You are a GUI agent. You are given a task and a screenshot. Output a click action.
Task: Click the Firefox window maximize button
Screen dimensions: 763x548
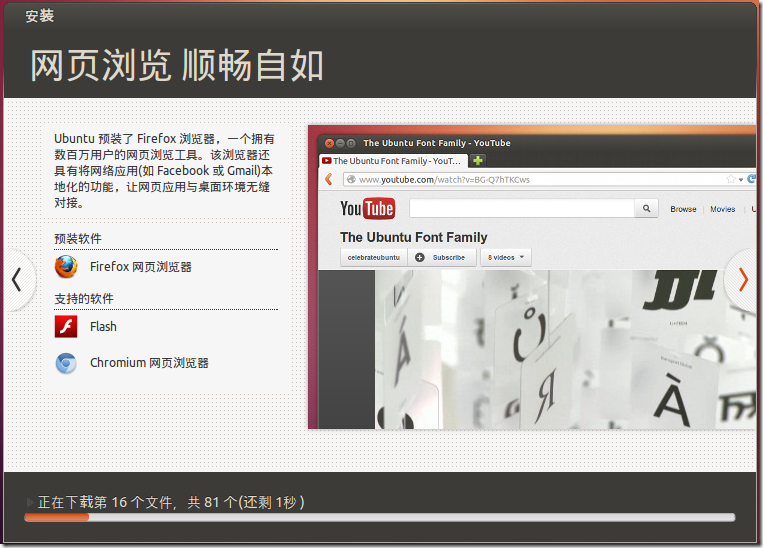pos(350,143)
